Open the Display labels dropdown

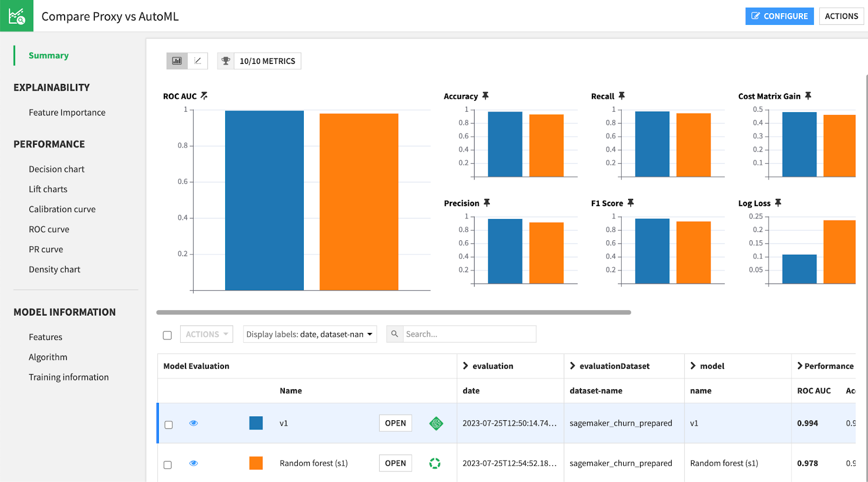click(310, 335)
